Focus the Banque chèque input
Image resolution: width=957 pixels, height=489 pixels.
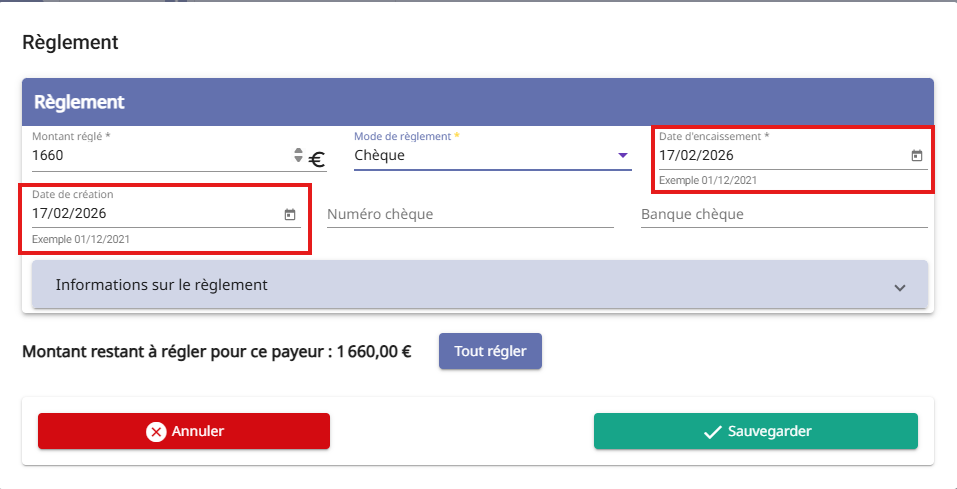click(784, 214)
